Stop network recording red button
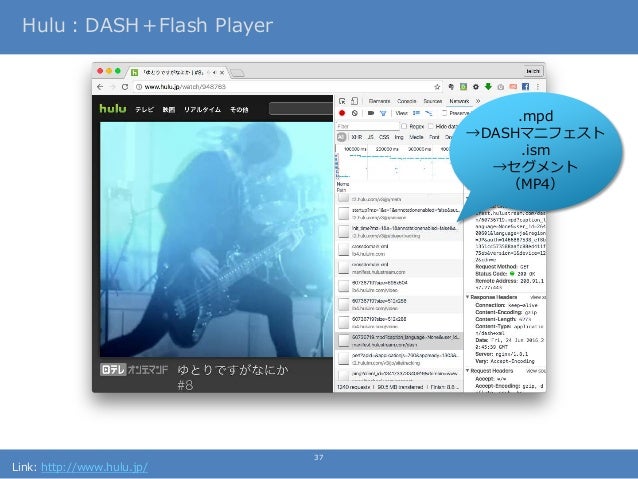Viewport: 638px width, 479px height. [342, 113]
